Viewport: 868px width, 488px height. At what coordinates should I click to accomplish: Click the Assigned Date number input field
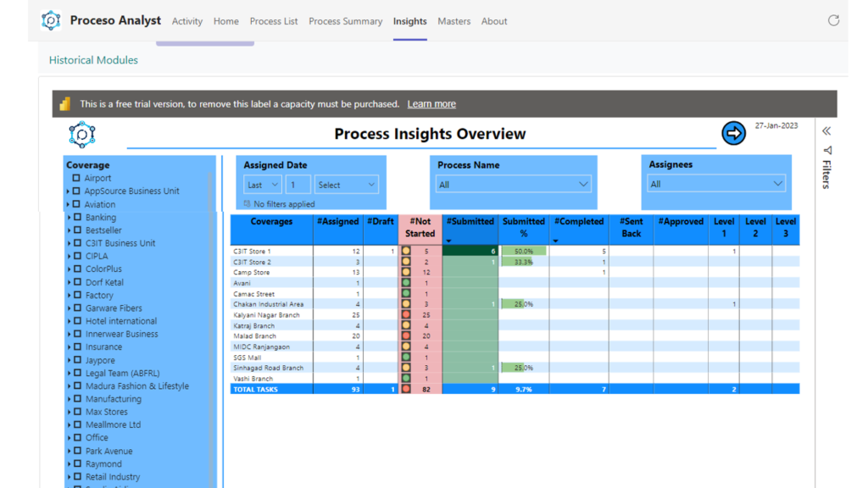[298, 185]
